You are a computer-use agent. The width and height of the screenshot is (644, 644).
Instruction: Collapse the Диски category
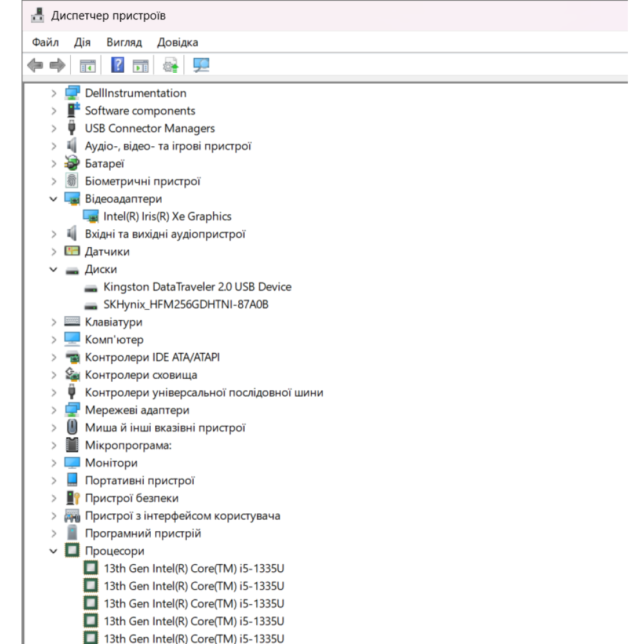pyautogui.click(x=54, y=270)
